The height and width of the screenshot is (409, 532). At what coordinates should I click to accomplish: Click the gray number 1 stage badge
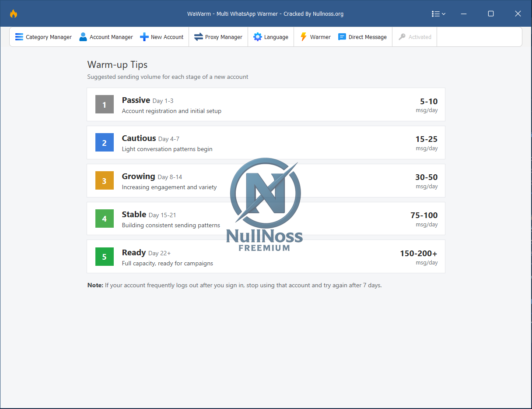tap(104, 105)
